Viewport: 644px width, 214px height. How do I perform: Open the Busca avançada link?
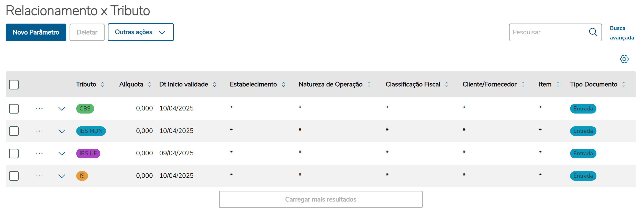tap(621, 33)
